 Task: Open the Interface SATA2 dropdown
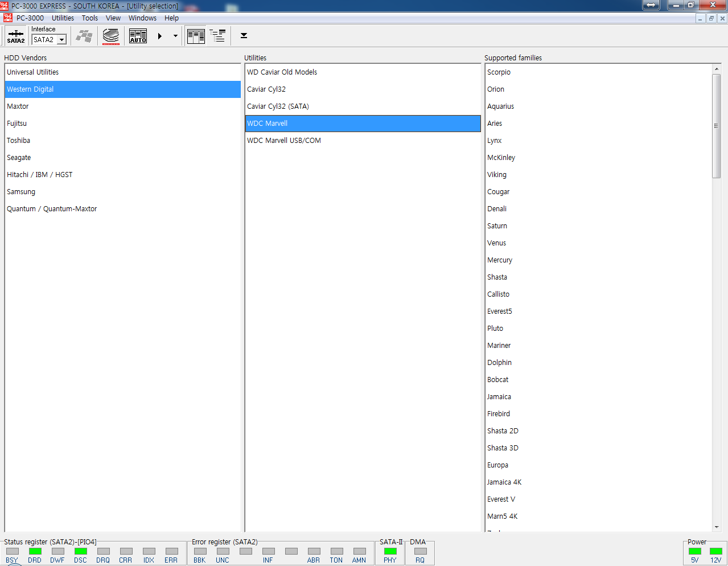point(61,40)
